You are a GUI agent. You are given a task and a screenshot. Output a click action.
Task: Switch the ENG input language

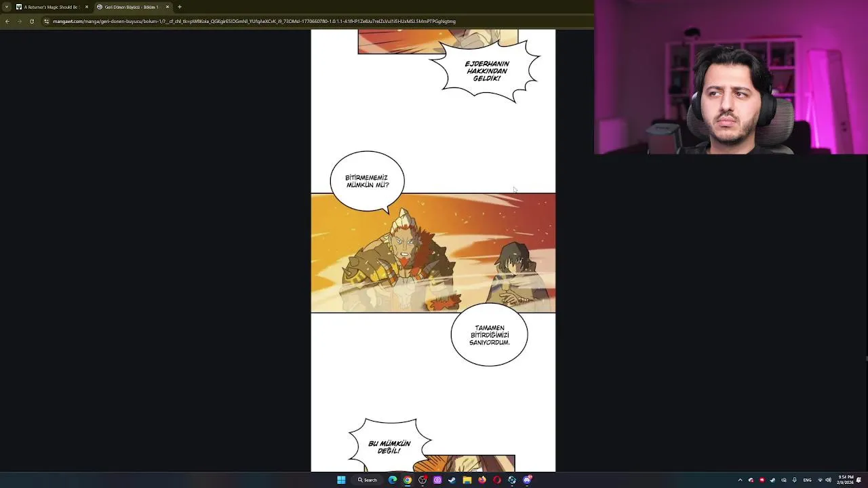(807, 480)
